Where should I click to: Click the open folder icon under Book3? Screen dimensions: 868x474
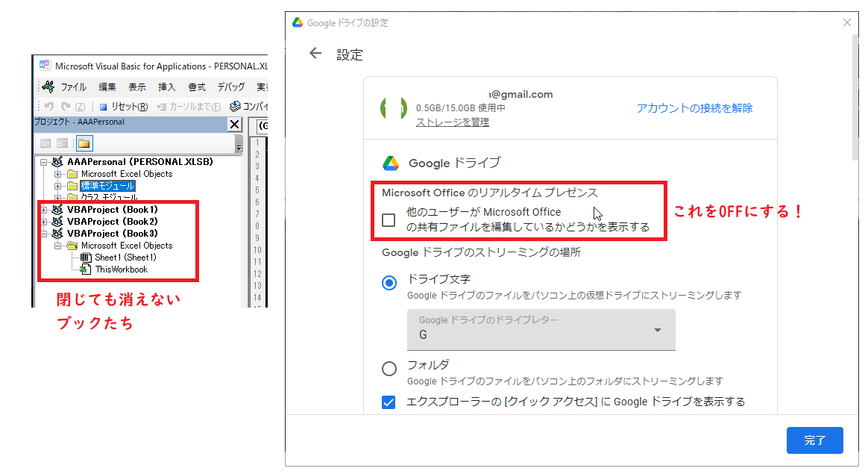(72, 246)
